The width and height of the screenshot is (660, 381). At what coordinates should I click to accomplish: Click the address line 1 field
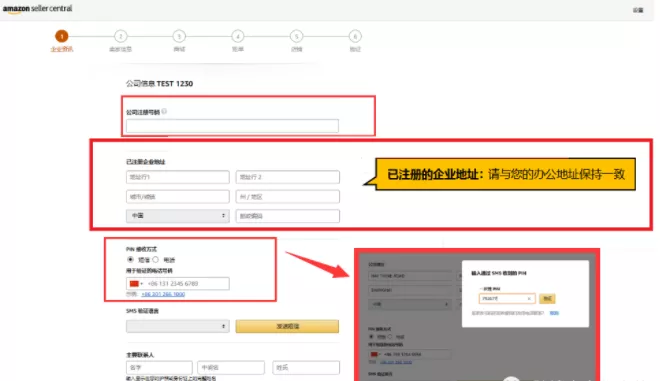point(178,177)
